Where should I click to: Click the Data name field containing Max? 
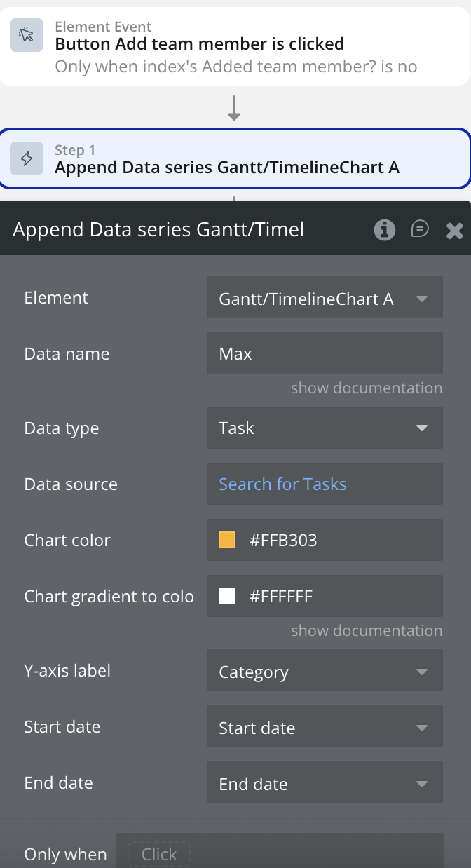[325, 353]
